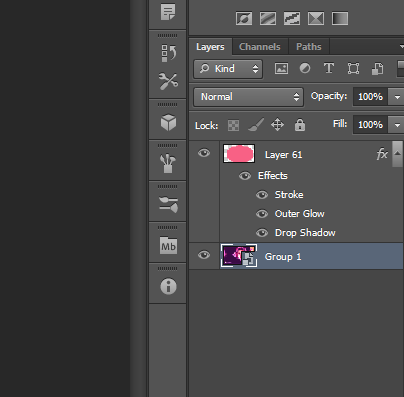Hide the Drop Shadow effect
The height and width of the screenshot is (397, 404).
pyautogui.click(x=262, y=233)
